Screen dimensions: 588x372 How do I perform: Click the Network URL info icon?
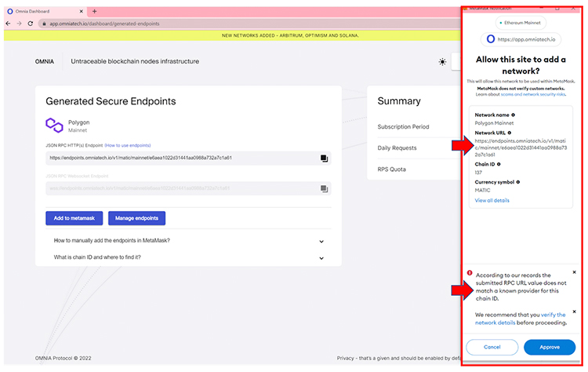510,133
